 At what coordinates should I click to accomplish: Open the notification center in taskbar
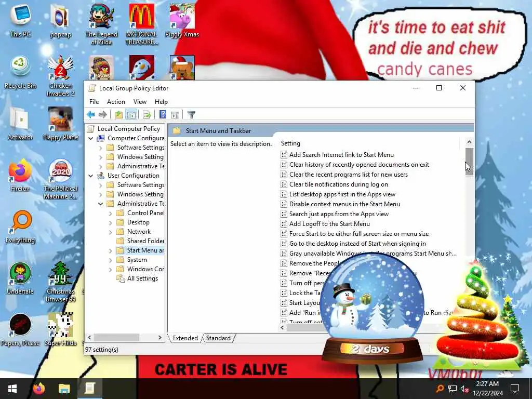(515, 389)
